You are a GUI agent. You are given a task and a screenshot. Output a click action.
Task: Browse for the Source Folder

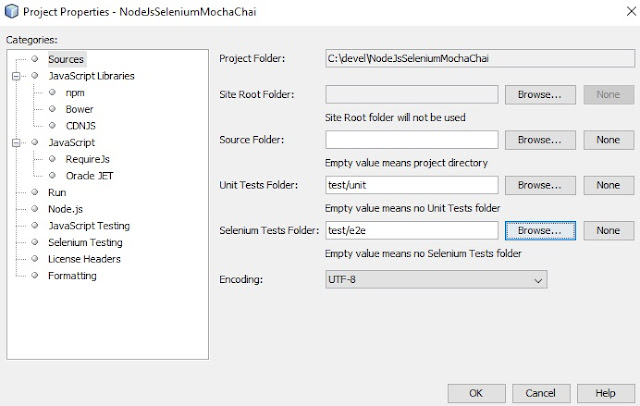pos(540,140)
